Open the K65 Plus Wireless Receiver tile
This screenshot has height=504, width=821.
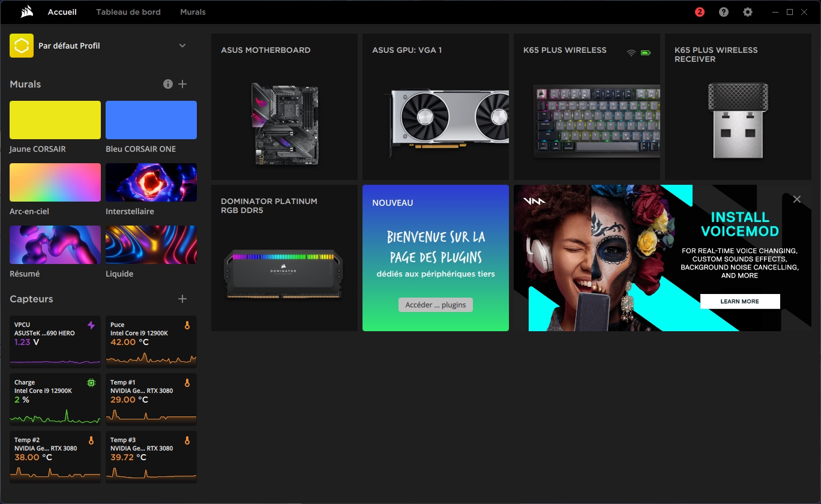pos(738,107)
